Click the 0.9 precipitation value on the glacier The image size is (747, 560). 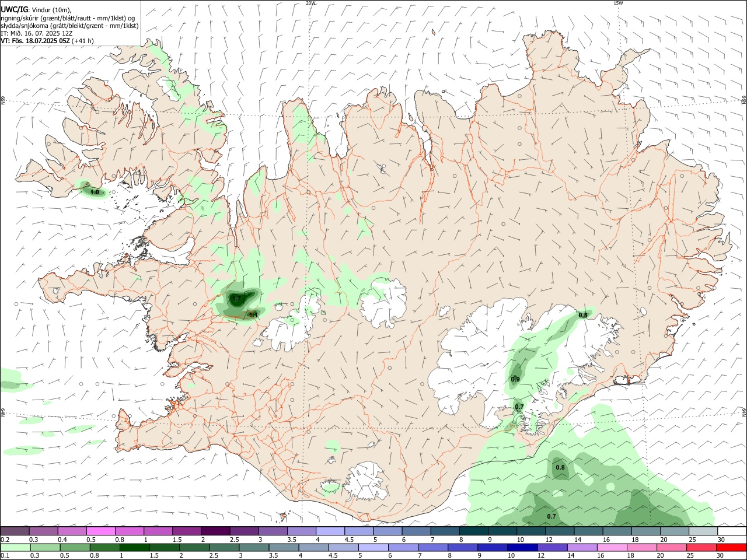point(515,379)
